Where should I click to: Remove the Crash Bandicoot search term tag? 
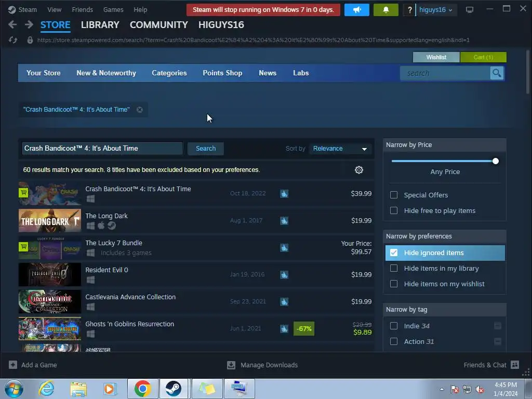[x=139, y=110]
